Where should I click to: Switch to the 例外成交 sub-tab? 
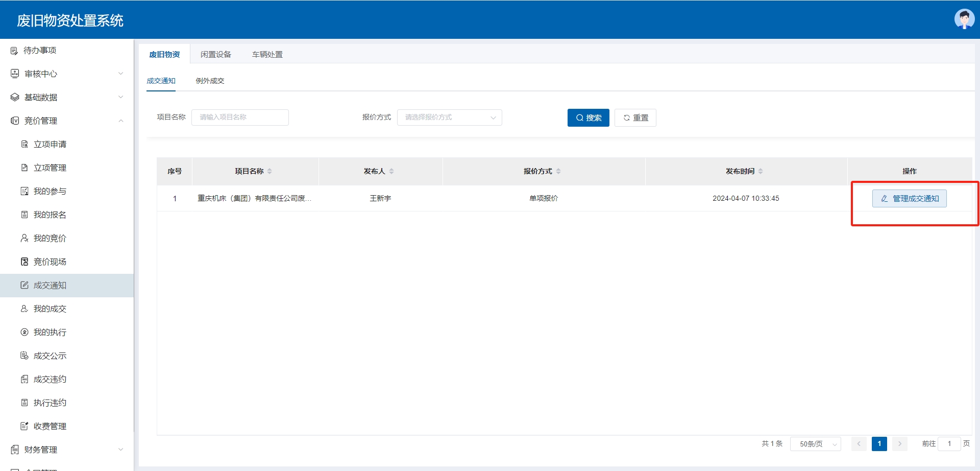(210, 81)
